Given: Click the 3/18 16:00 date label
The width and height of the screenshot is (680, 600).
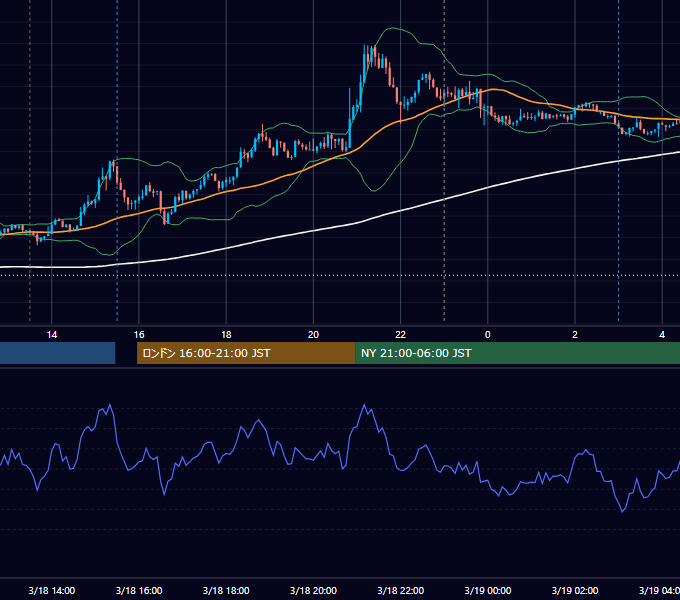Looking at the screenshot, I should (139, 590).
